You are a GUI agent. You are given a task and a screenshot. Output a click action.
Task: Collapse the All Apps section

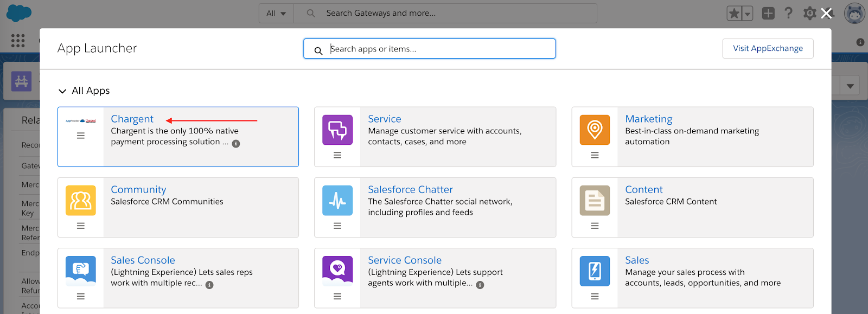pos(62,91)
